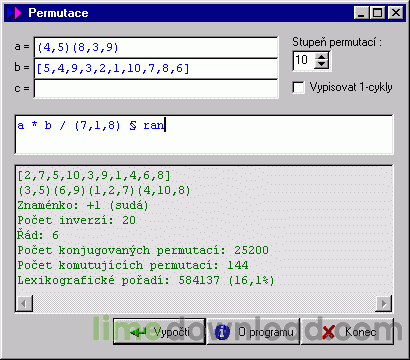Click the right arrow of the output scrollbar

384,303
